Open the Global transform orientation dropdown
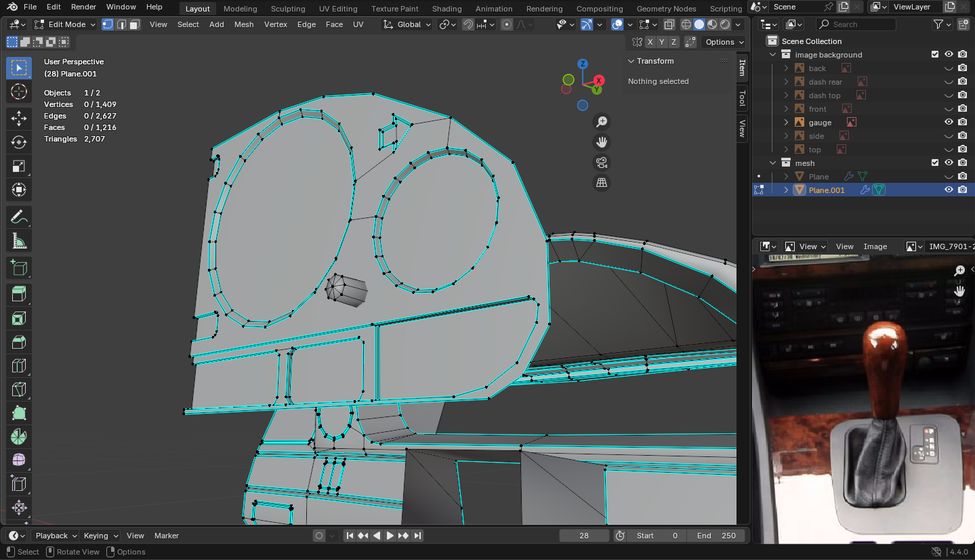 click(407, 24)
